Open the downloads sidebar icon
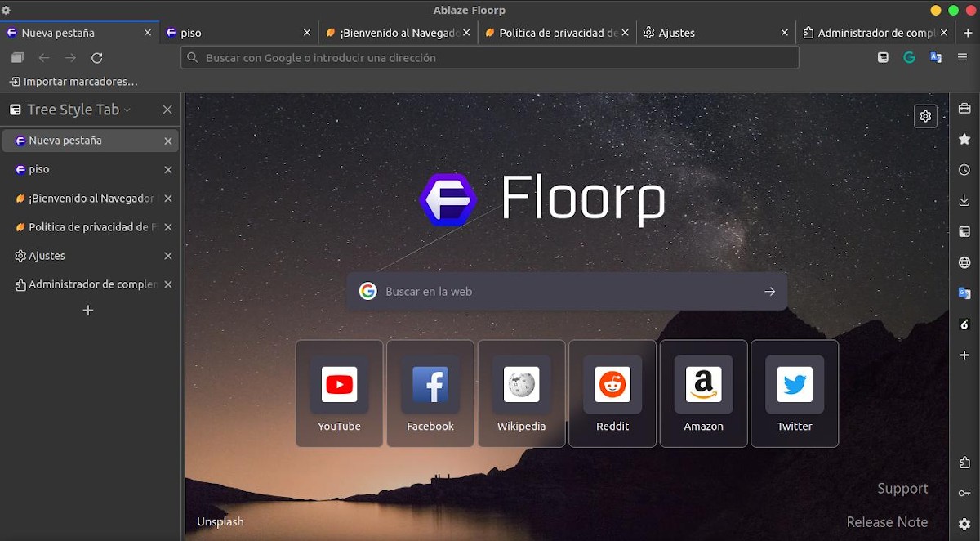Viewport: 980px width, 541px height. pyautogui.click(x=964, y=201)
